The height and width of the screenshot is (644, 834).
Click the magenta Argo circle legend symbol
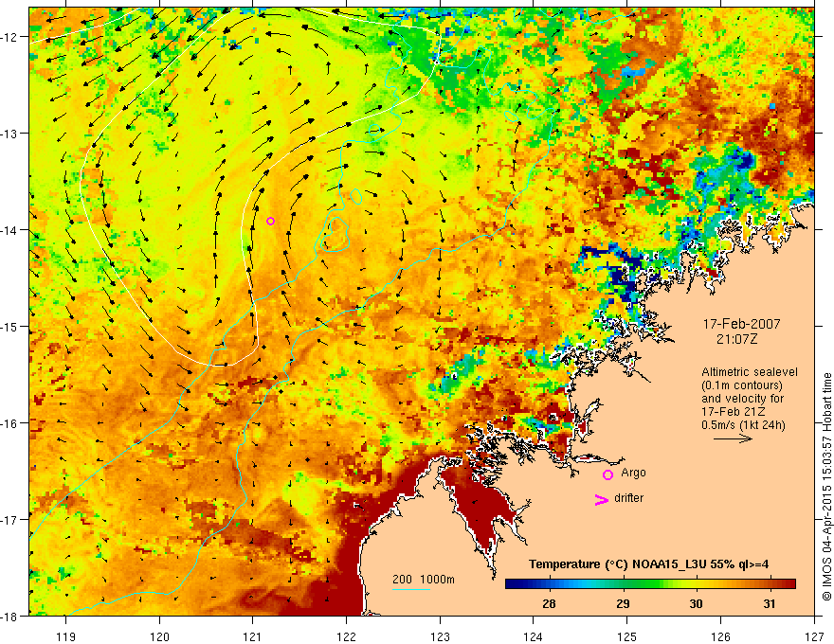tap(607, 474)
